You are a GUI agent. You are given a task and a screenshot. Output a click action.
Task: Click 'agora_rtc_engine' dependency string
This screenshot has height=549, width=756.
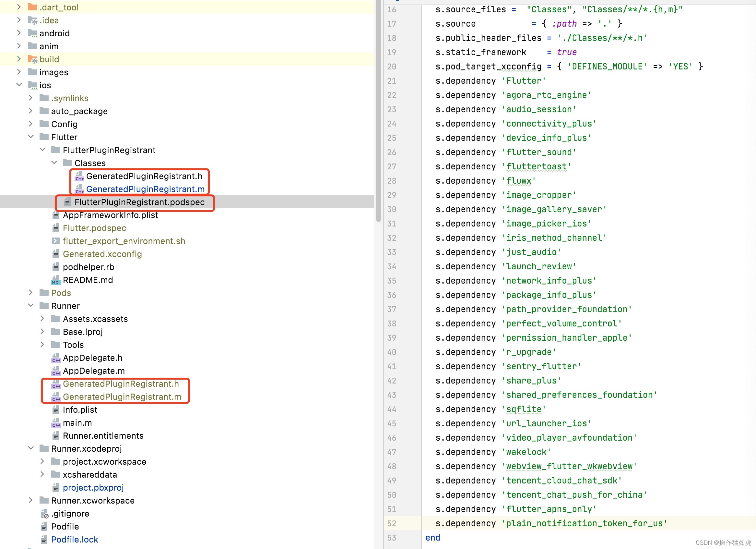pos(547,95)
